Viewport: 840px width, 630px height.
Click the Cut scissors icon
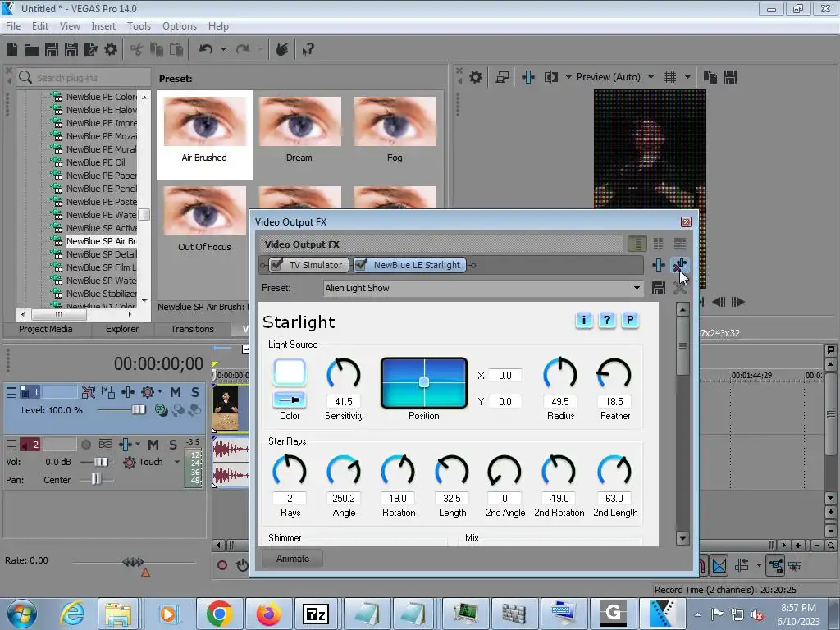137,49
